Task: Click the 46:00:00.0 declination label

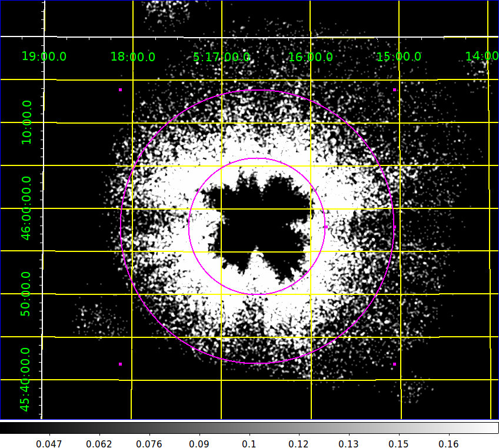Action: pos(26,208)
